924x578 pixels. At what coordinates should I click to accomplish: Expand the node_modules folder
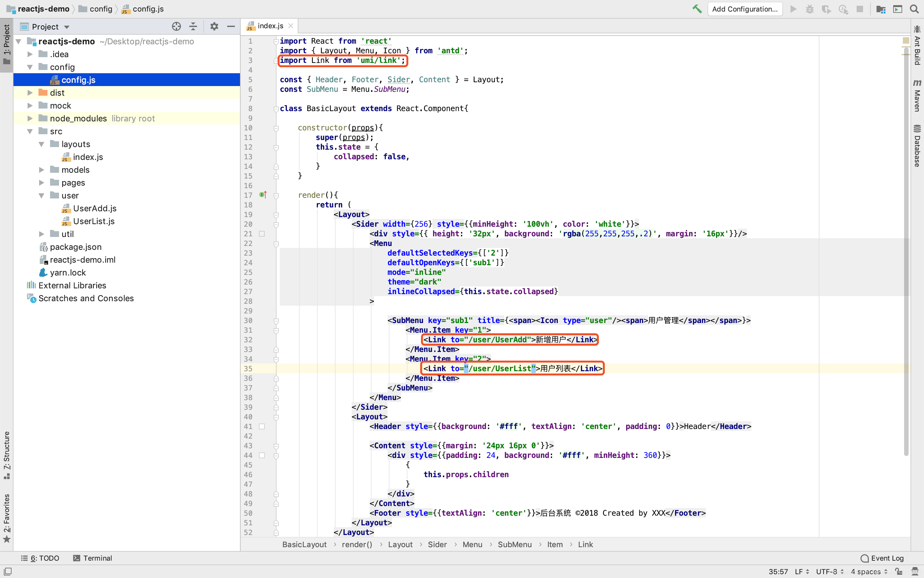click(x=30, y=118)
